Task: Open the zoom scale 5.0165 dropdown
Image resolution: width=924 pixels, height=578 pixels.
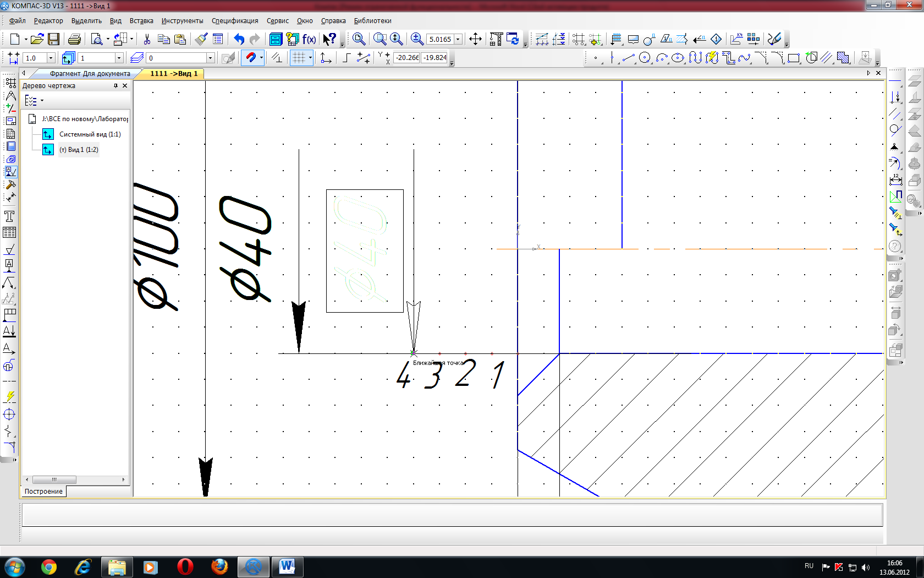Action: pyautogui.click(x=458, y=39)
